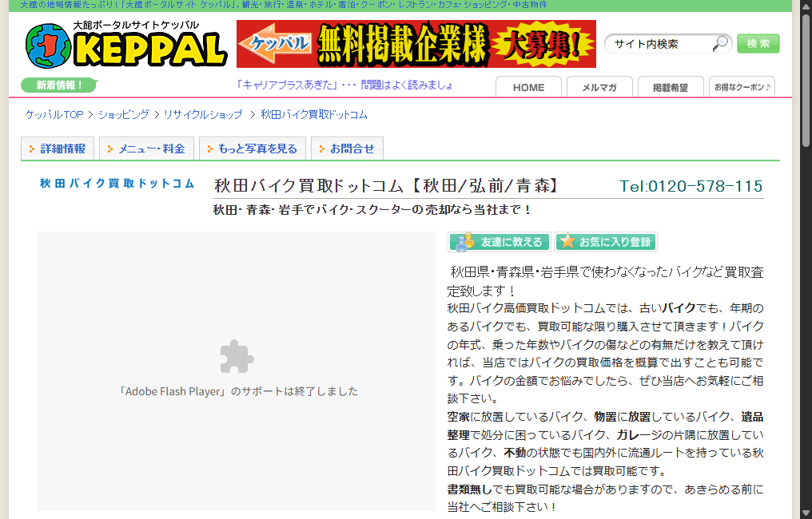Click the 友達に教える button
812x519 pixels.
(x=500, y=242)
